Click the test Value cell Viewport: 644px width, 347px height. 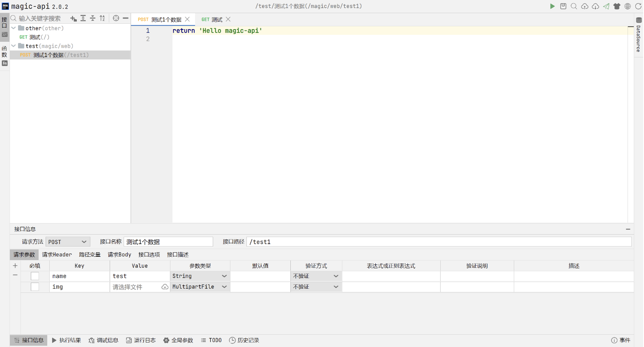[x=140, y=276]
